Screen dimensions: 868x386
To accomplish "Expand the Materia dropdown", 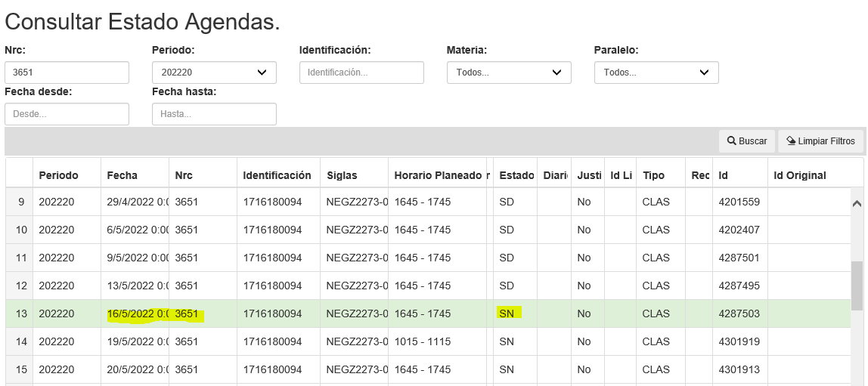I will pos(509,73).
